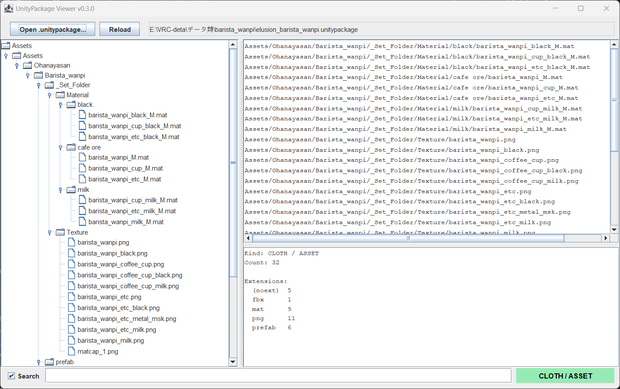Image resolution: width=620 pixels, height=389 pixels.
Task: Click the 'Count: 32' line
Action: coord(262,262)
